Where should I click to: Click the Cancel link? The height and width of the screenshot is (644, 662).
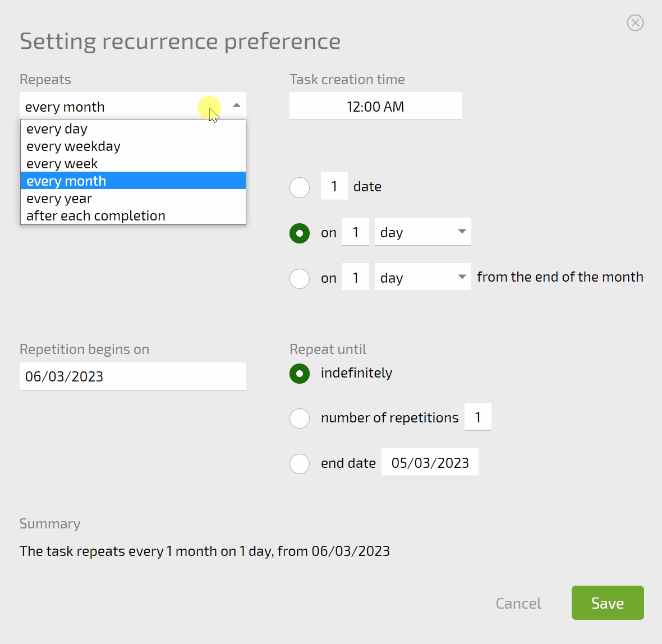(518, 604)
